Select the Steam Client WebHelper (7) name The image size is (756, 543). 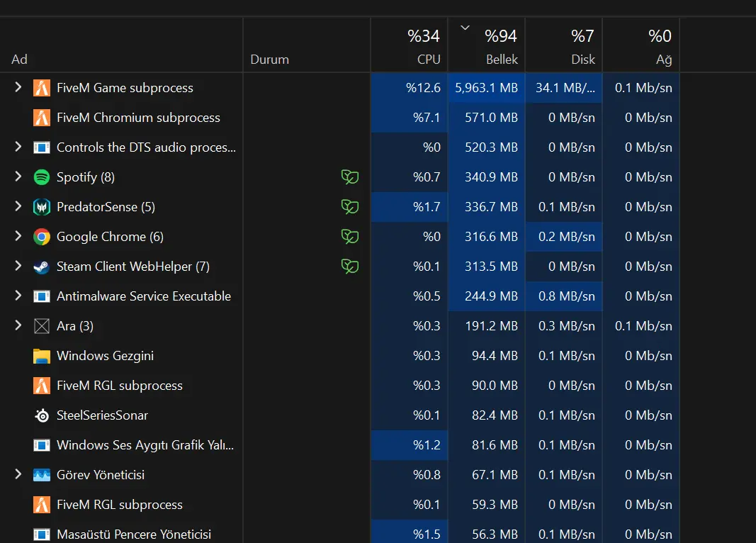[x=133, y=267]
